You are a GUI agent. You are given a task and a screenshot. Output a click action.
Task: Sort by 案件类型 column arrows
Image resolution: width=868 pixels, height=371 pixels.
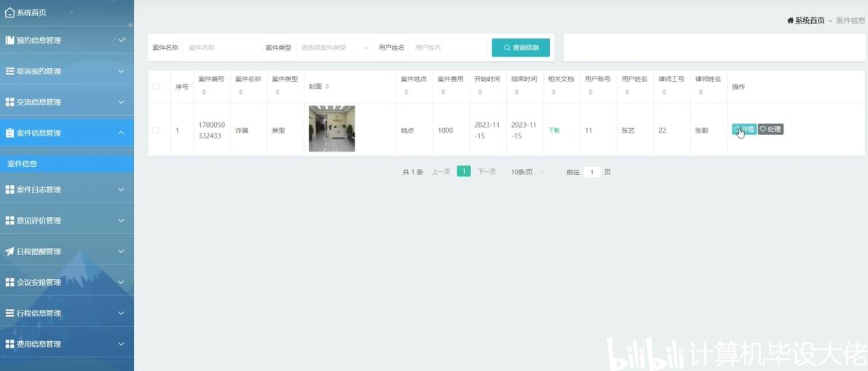pyautogui.click(x=277, y=92)
